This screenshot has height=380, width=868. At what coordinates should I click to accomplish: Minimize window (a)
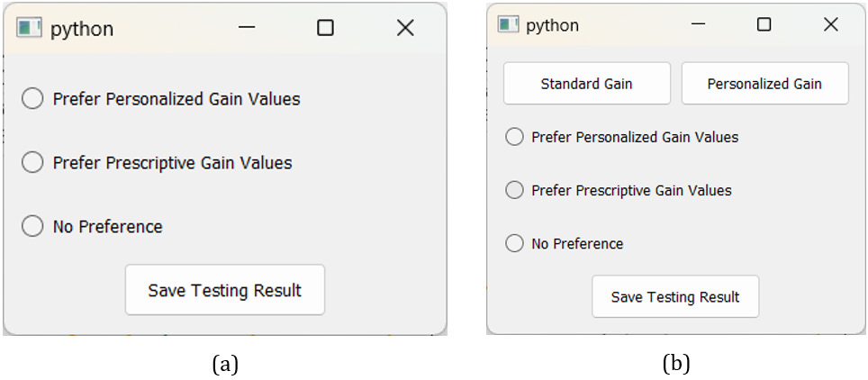point(247,28)
